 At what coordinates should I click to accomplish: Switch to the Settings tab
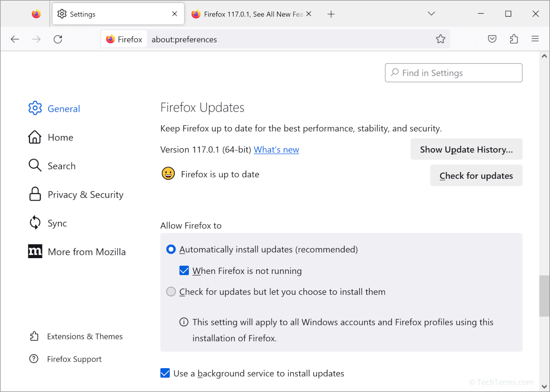(x=110, y=14)
